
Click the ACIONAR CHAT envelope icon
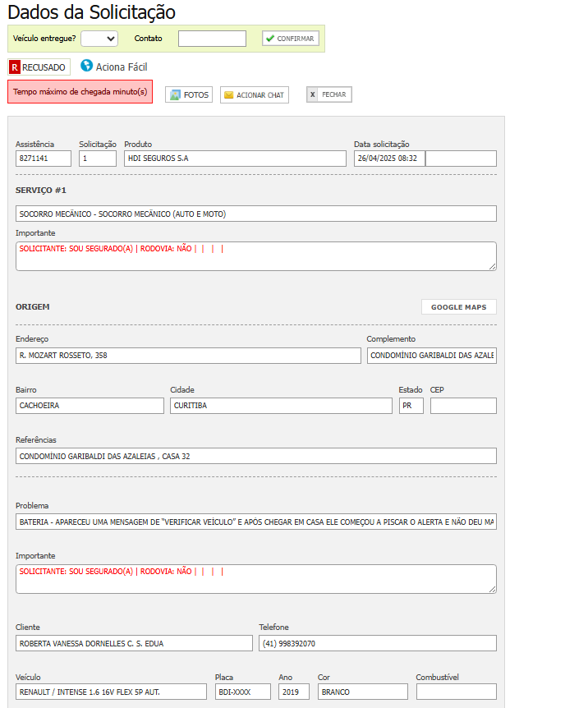[x=228, y=94]
